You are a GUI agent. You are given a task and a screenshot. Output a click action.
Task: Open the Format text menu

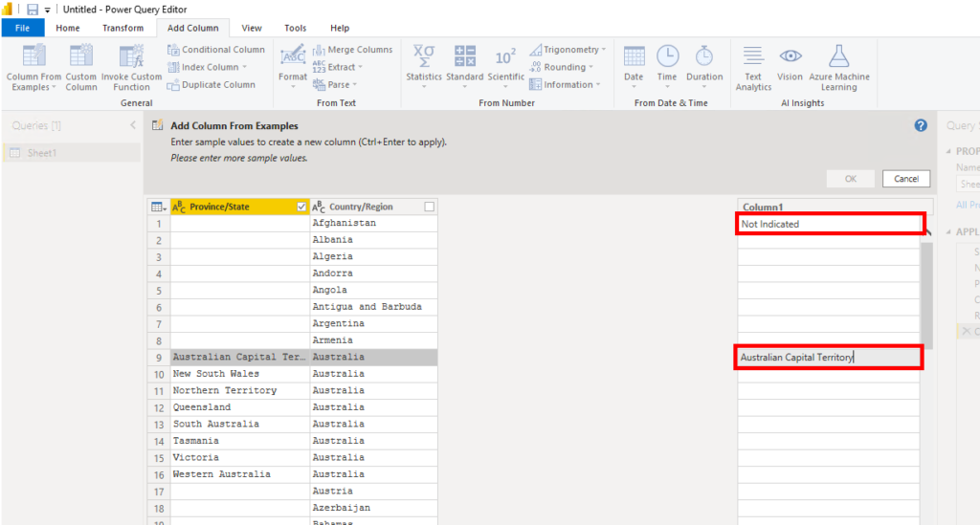point(293,66)
